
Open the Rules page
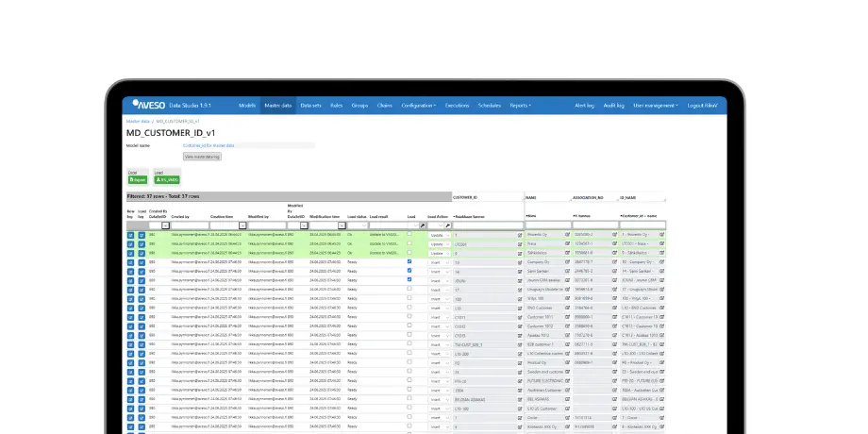click(337, 105)
